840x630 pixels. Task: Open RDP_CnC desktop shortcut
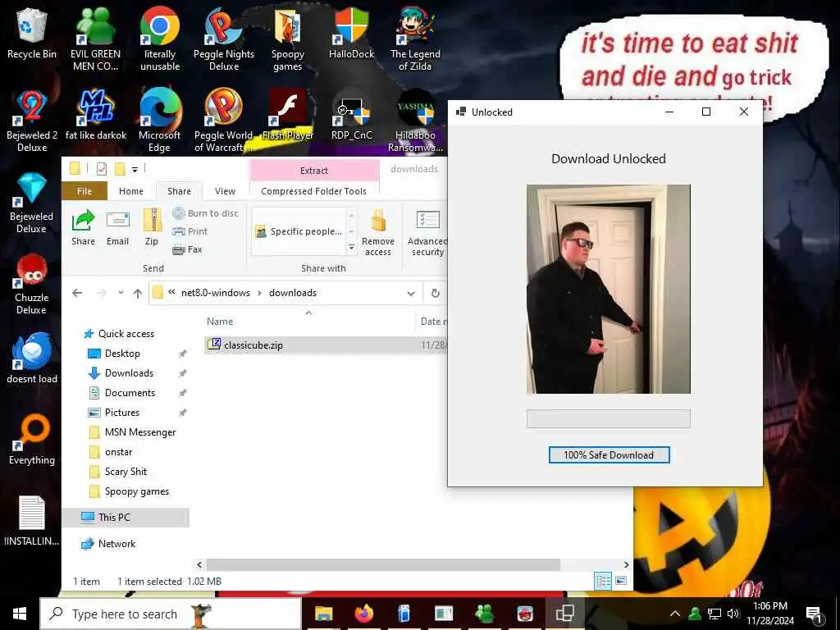[x=351, y=115]
